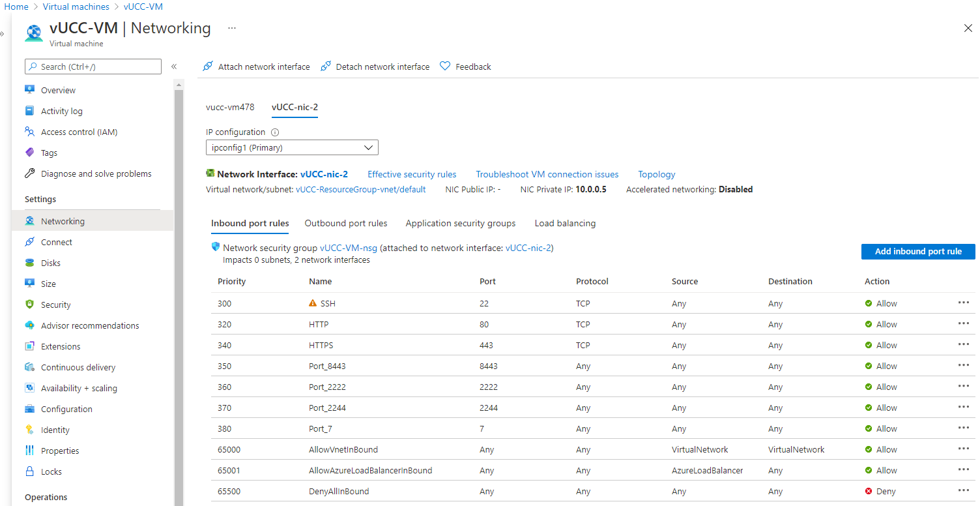
Task: Click the Deny action on DenyAllInBound
Action: pyautogui.click(x=880, y=491)
